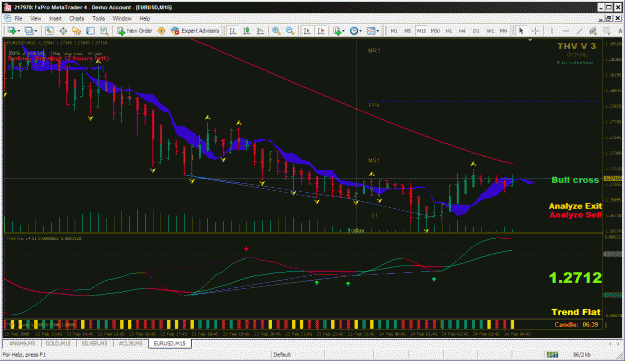Switch to the GOLD,M15 chart tab

pyautogui.click(x=58, y=343)
